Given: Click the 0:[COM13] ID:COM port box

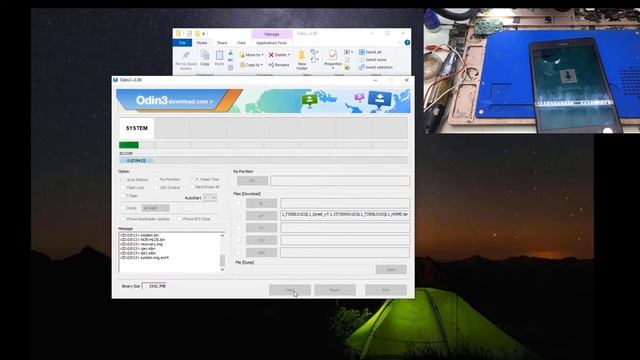Looking at the screenshot, I should (136, 161).
